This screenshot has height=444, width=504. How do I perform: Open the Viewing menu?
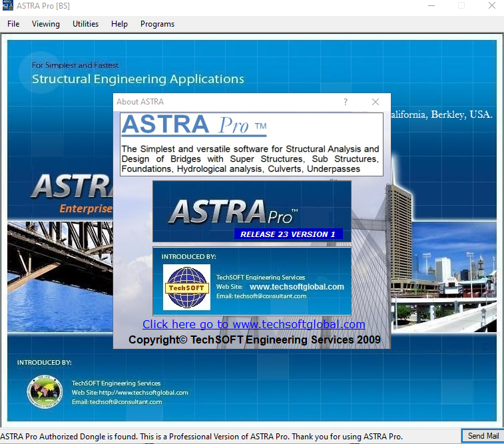(45, 24)
